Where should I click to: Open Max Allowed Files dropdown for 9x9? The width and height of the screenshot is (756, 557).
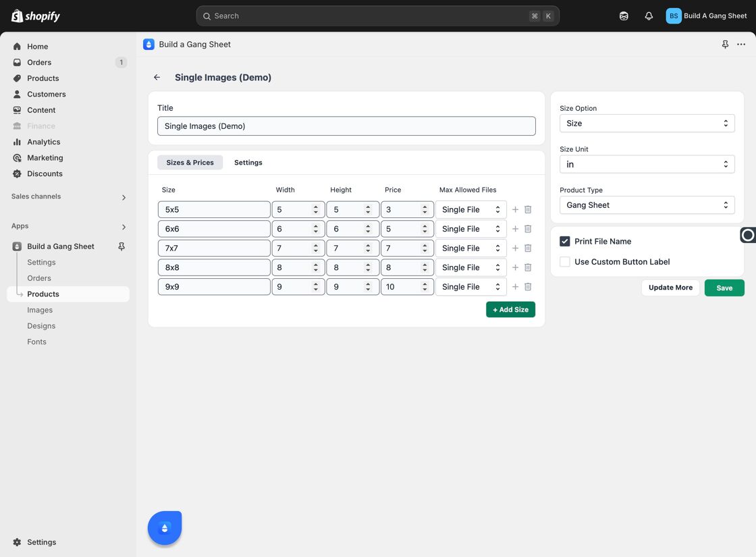471,286
